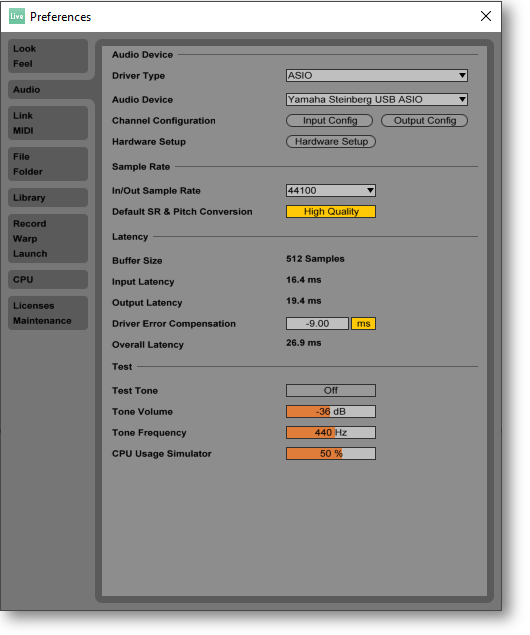Click the Driver Error Compensation value field

(x=317, y=324)
